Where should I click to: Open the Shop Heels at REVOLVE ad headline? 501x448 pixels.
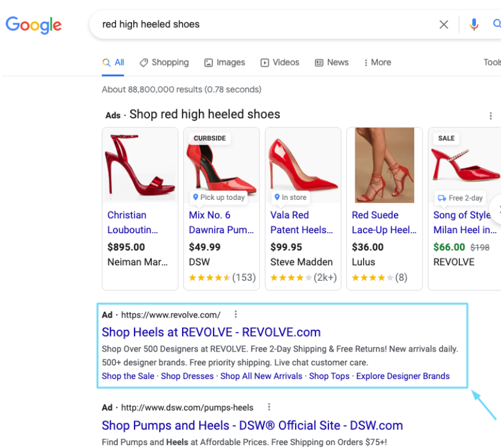(211, 333)
